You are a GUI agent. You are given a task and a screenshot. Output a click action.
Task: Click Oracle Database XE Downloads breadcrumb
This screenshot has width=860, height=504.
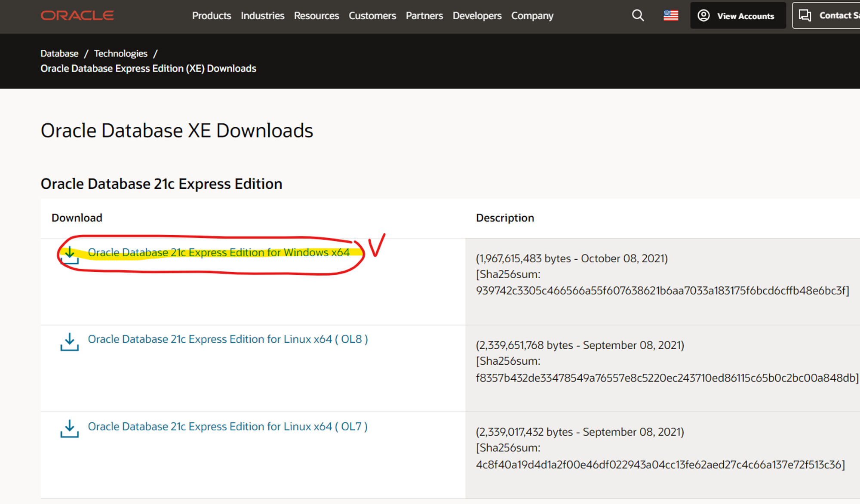coord(148,68)
